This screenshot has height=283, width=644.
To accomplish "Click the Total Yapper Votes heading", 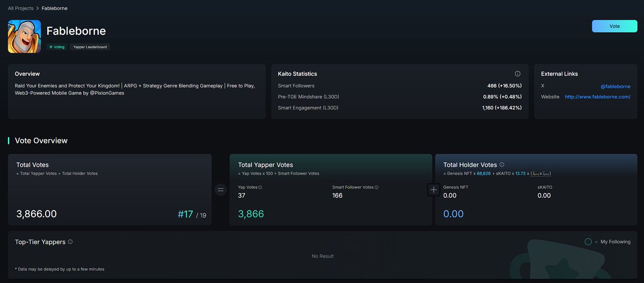I will click(266, 165).
